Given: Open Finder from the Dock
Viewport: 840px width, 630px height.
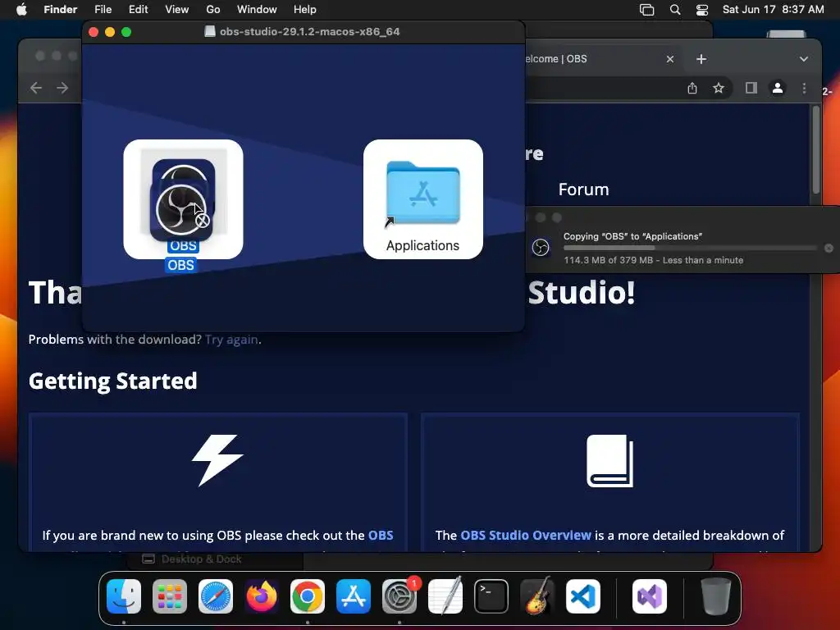Looking at the screenshot, I should coord(124,596).
